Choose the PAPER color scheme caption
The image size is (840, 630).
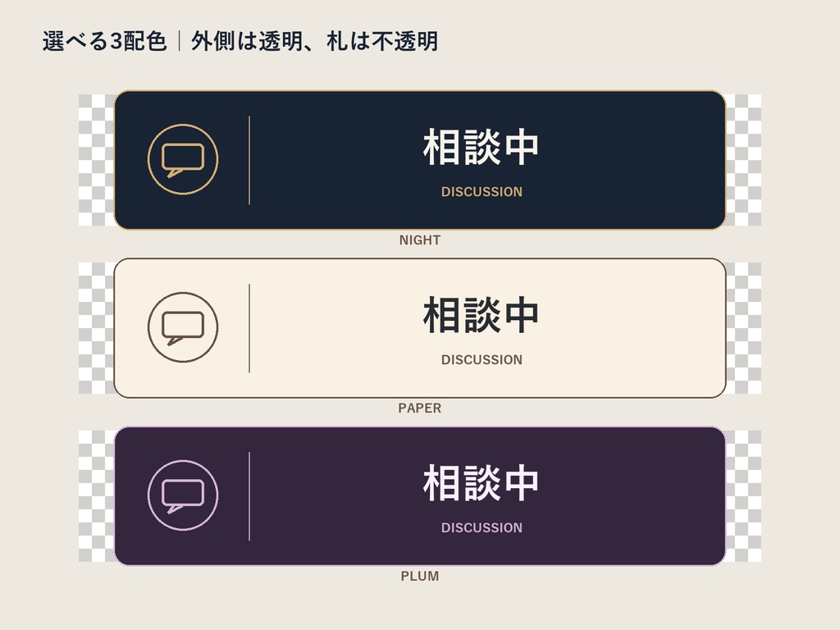pyautogui.click(x=420, y=409)
